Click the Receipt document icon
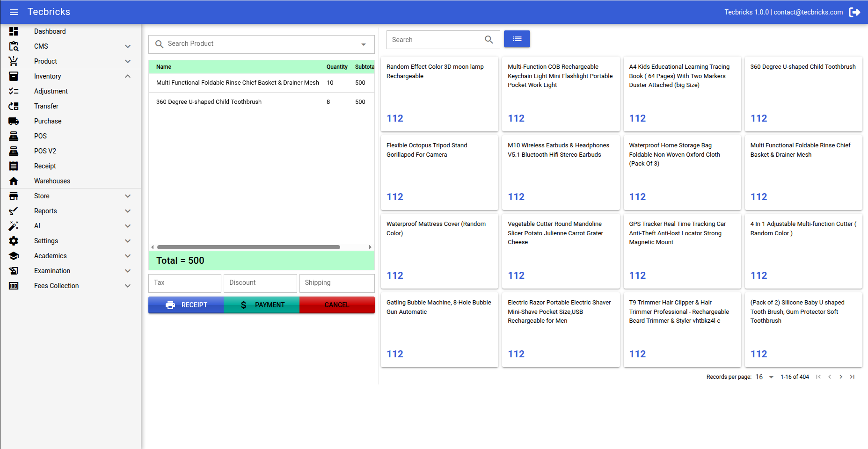This screenshot has height=449, width=868. (x=14, y=166)
